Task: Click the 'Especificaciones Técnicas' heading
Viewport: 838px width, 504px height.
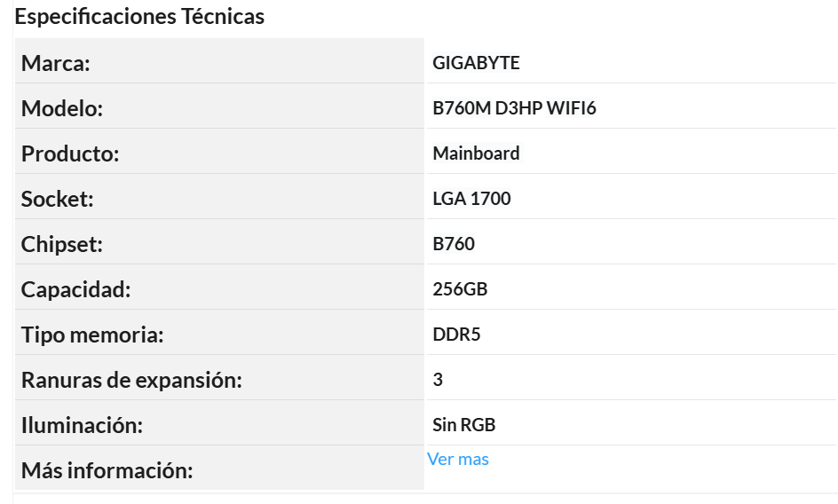Action: point(139,17)
